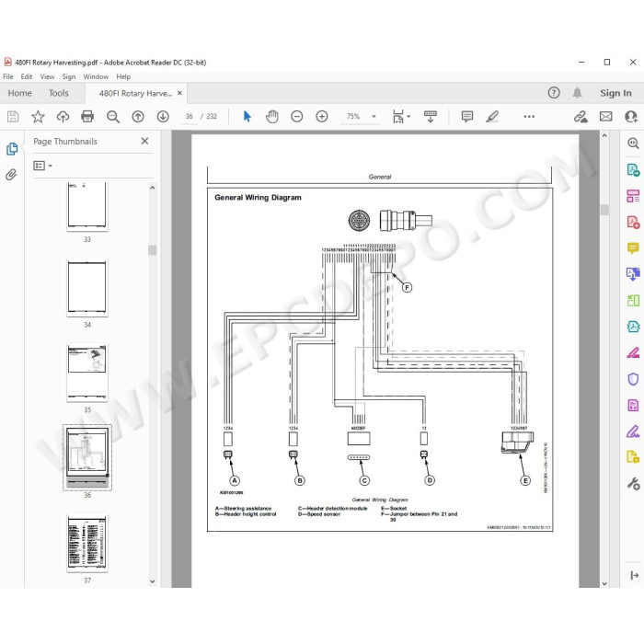Save the file using the toolbar icon
The height and width of the screenshot is (644, 644).
[13, 117]
